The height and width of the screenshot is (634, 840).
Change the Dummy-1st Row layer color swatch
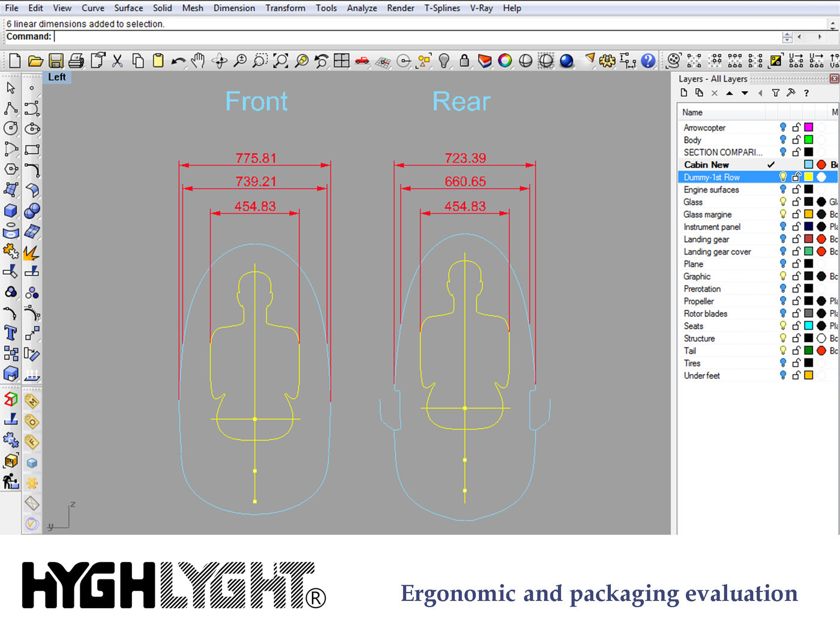809,177
